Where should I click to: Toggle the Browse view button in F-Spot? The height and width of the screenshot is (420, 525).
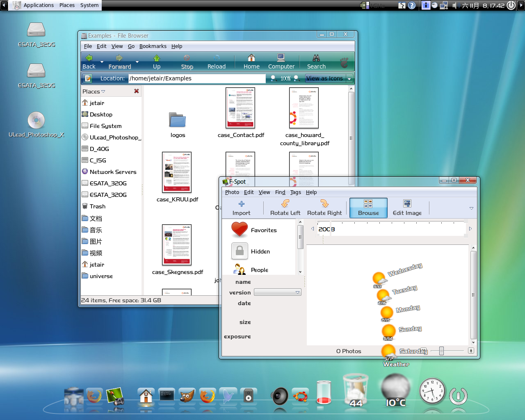(x=368, y=208)
